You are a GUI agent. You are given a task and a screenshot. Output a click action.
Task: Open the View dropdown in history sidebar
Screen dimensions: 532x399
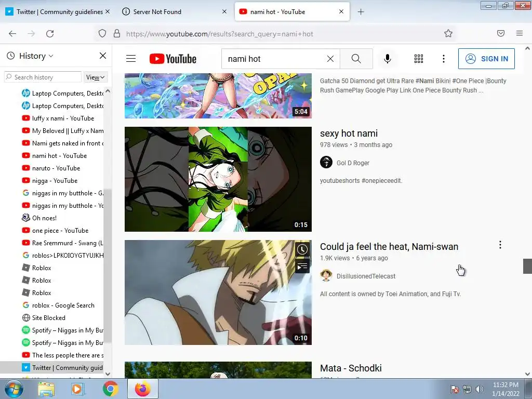(96, 77)
